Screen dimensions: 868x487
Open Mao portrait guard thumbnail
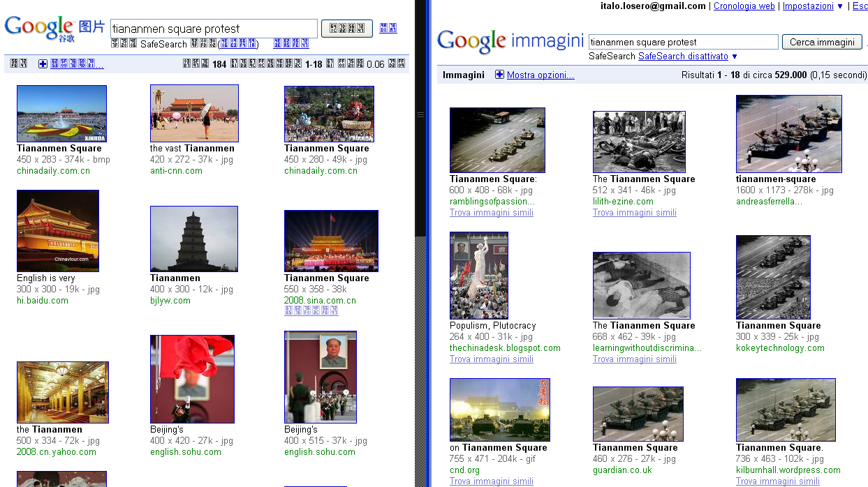pos(320,377)
